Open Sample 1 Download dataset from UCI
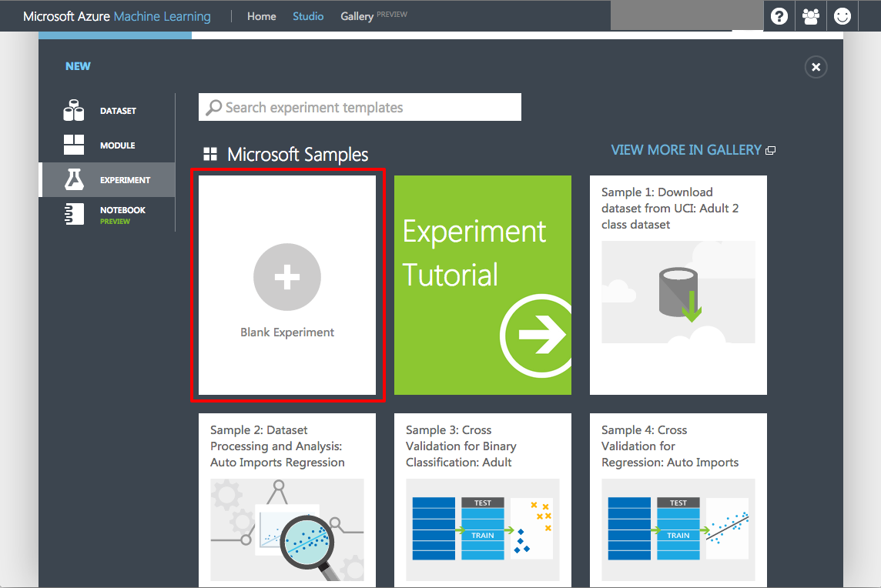 point(678,285)
